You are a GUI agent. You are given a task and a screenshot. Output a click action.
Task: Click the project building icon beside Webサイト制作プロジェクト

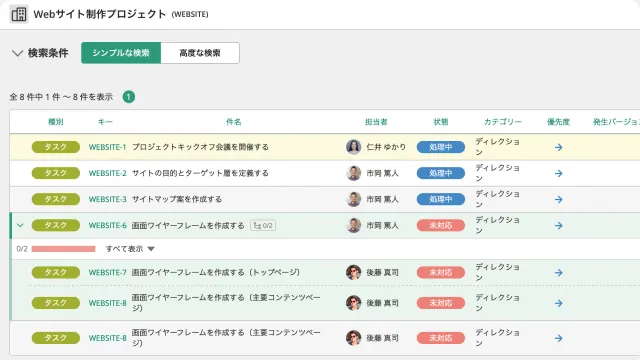click(19, 14)
